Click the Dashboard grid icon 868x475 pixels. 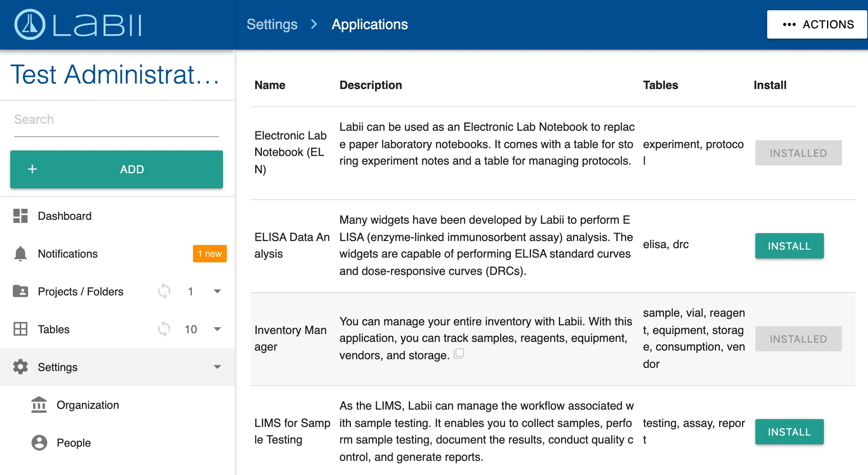[20, 216]
